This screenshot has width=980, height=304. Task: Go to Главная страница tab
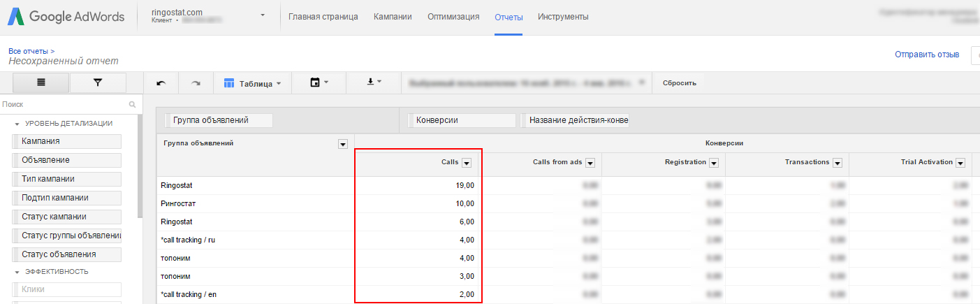(323, 16)
